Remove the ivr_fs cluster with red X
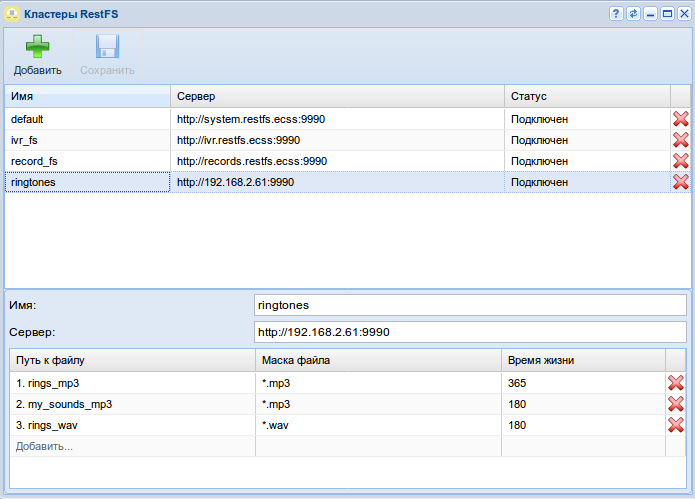This screenshot has height=499, width=695. (x=681, y=140)
